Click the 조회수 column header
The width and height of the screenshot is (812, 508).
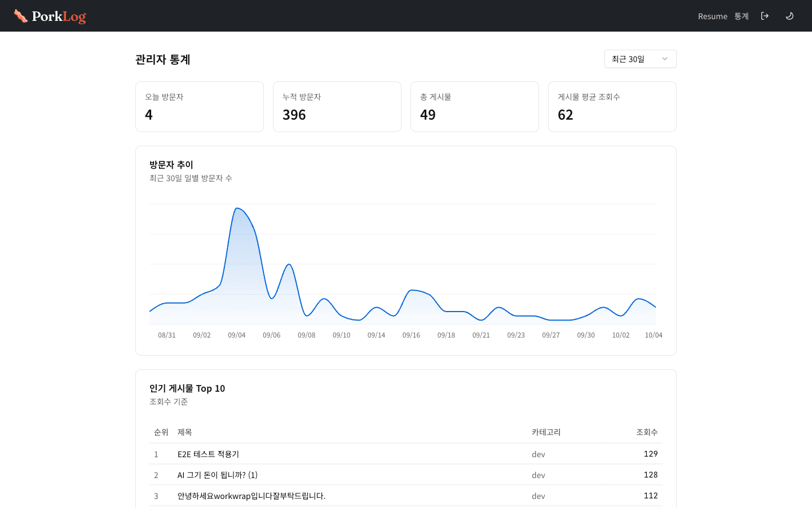(647, 432)
